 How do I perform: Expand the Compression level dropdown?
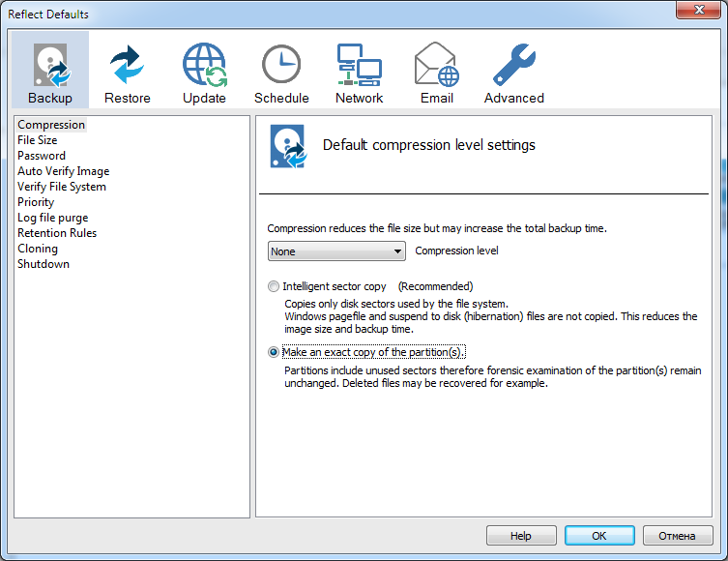click(x=336, y=251)
